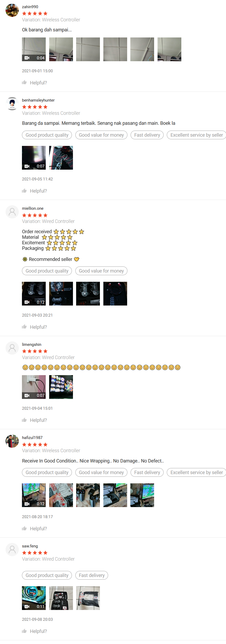Open username link miellion.one

(x=33, y=208)
